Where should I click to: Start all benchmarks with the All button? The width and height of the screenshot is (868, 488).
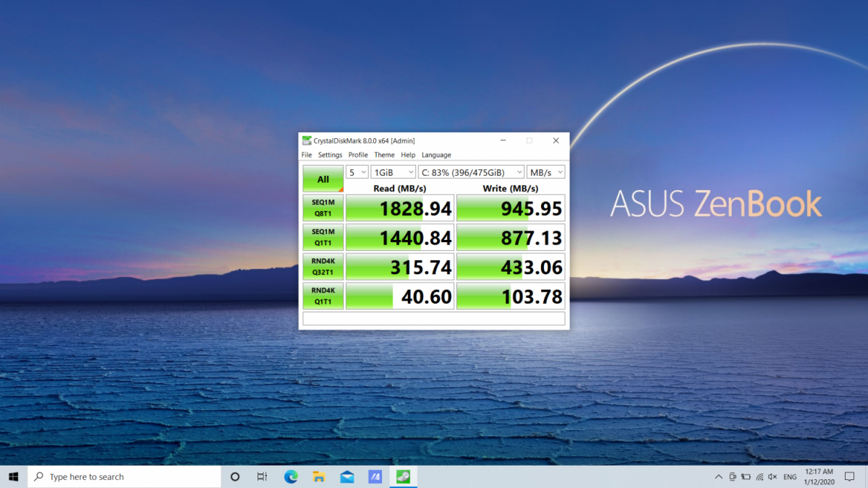point(323,179)
